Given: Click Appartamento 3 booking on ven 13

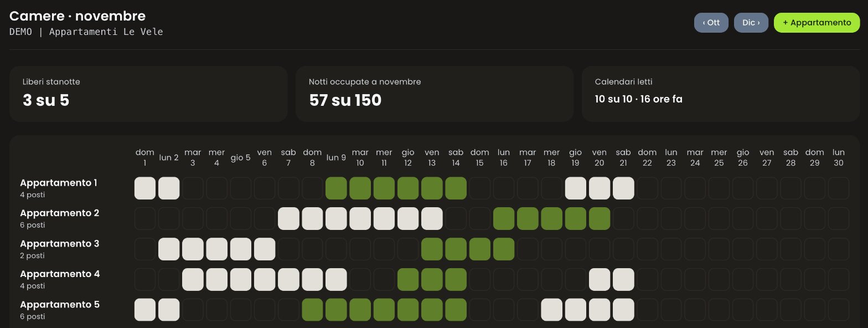Looking at the screenshot, I should tap(432, 249).
